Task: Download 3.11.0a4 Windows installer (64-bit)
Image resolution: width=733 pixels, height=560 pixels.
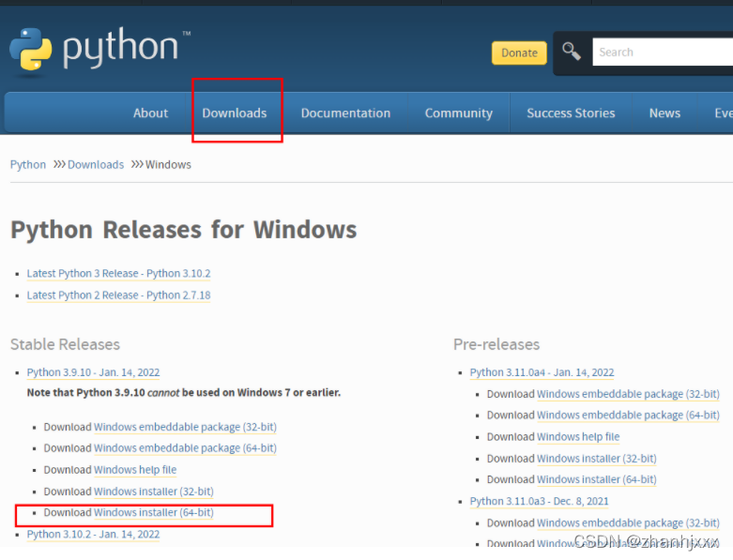Action: pos(597,479)
